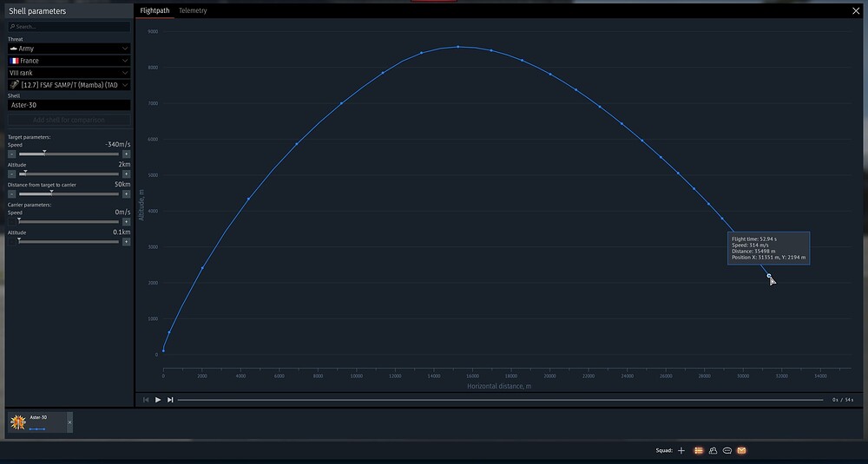This screenshot has width=868, height=464.
Task: Remove Aster-30 shell card from comparison
Action: tap(69, 422)
